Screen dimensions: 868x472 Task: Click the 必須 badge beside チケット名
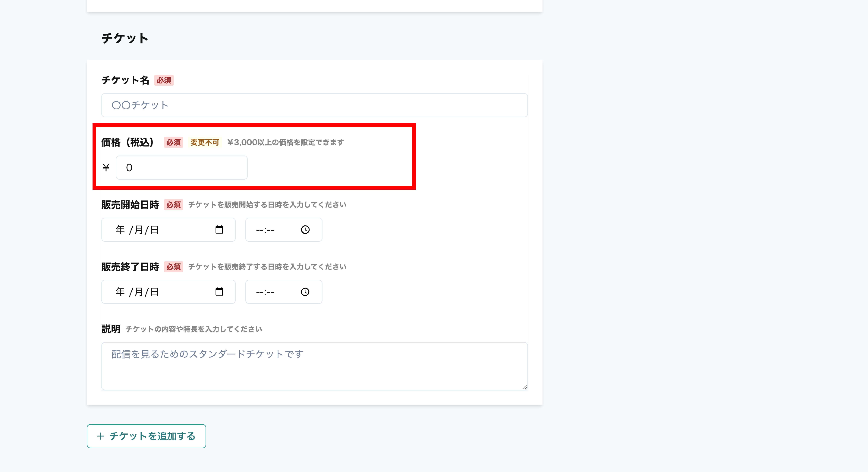(164, 80)
